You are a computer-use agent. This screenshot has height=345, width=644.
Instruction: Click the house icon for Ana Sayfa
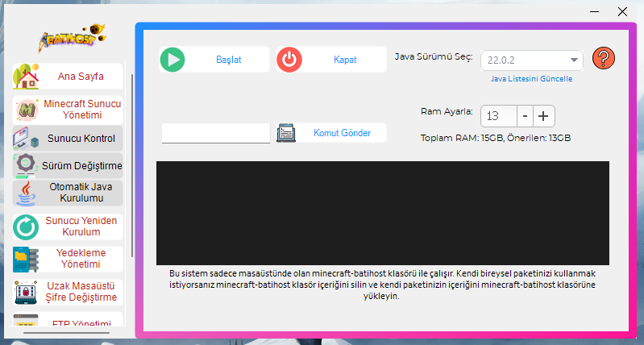tap(26, 77)
